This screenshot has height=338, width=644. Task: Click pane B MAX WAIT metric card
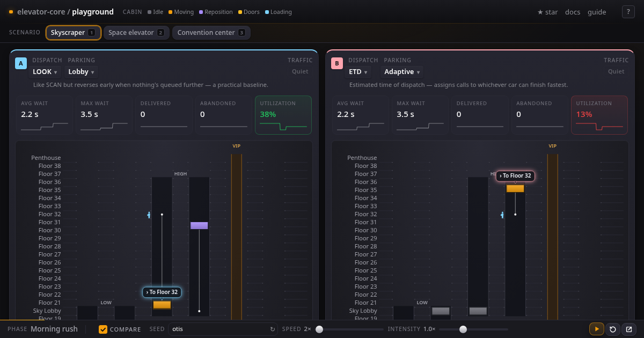420,115
